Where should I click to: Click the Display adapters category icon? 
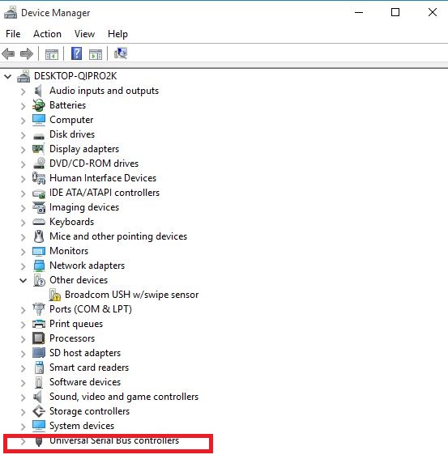point(39,149)
